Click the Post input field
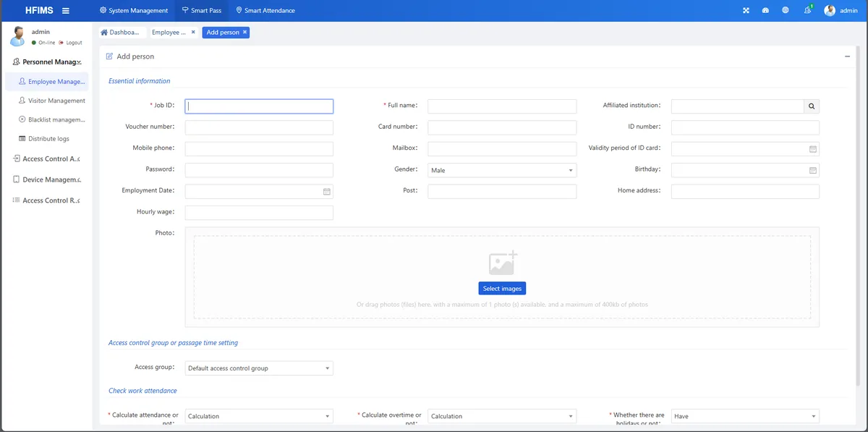This screenshot has width=868, height=432. click(x=502, y=192)
